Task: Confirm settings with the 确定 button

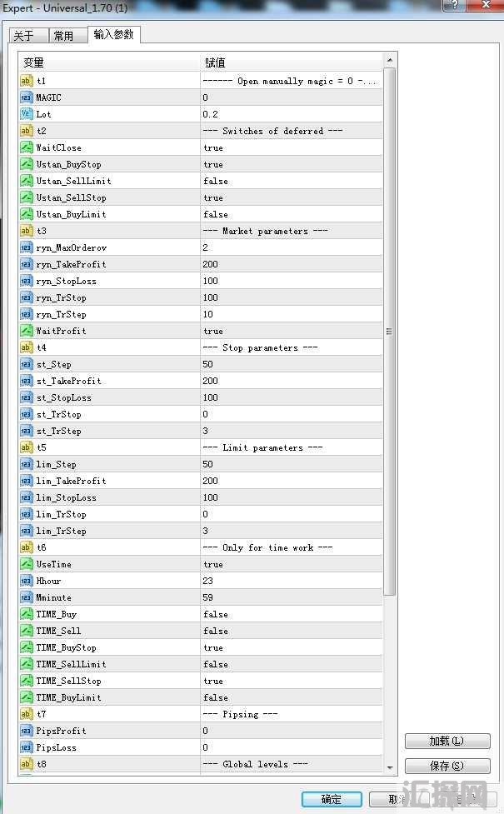Action: (331, 799)
